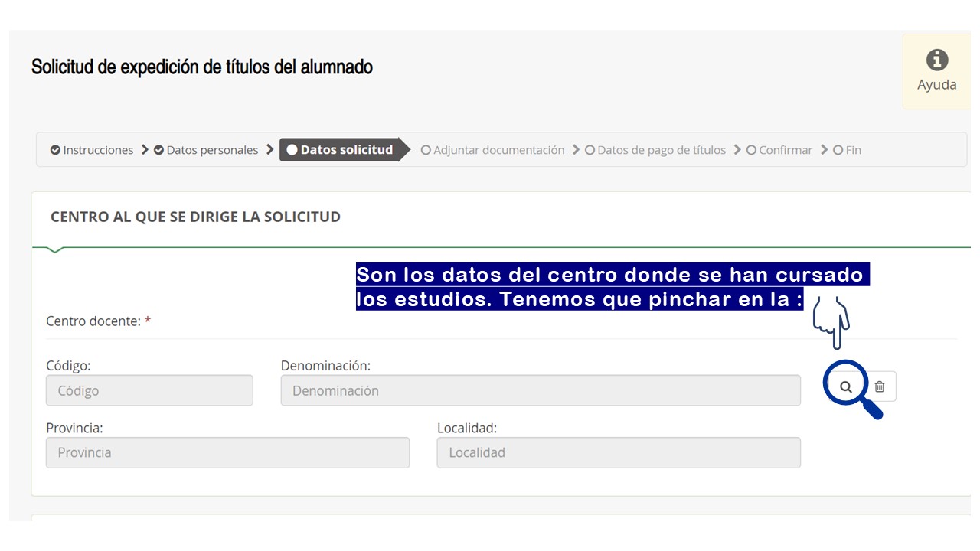Click the search magnifier for Centro docente
The width and height of the screenshot is (980, 551).
point(845,386)
